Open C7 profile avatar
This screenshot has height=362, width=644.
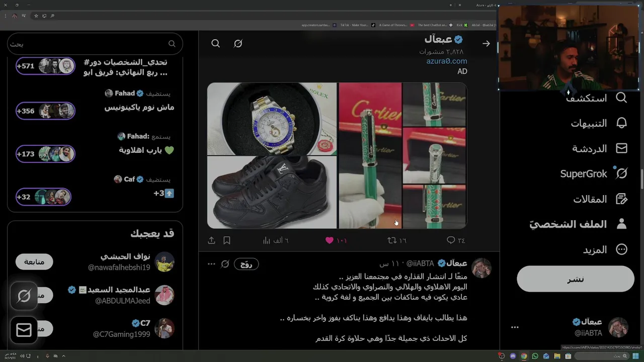coord(165,328)
